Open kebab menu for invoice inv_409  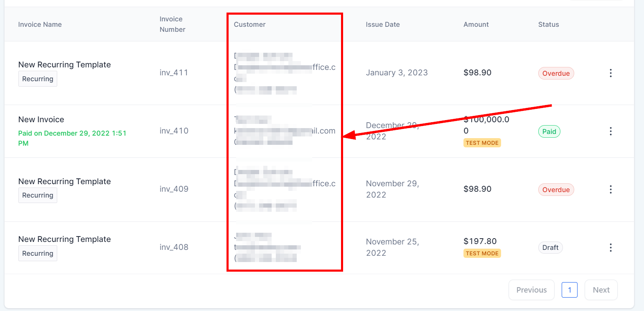(x=611, y=190)
